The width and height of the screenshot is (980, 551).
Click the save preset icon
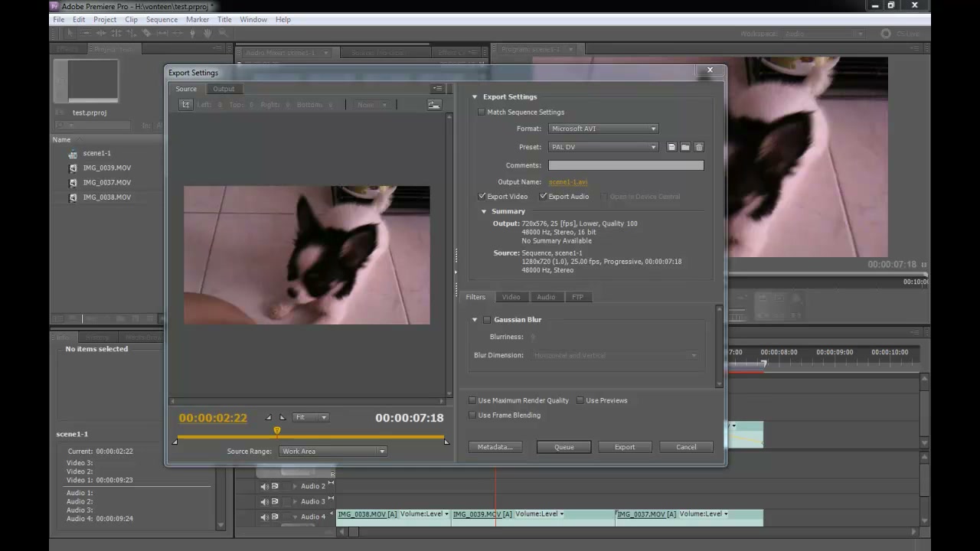click(x=671, y=147)
